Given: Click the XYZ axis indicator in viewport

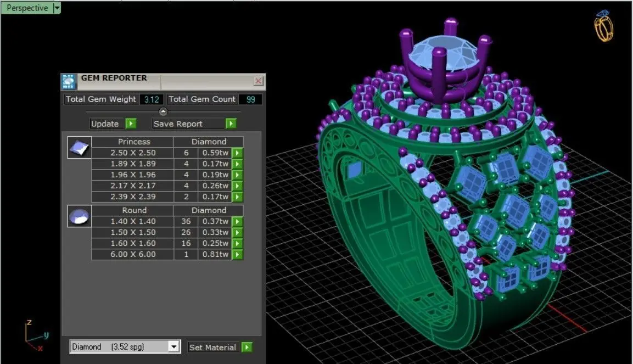Looking at the screenshot, I should point(36,335).
